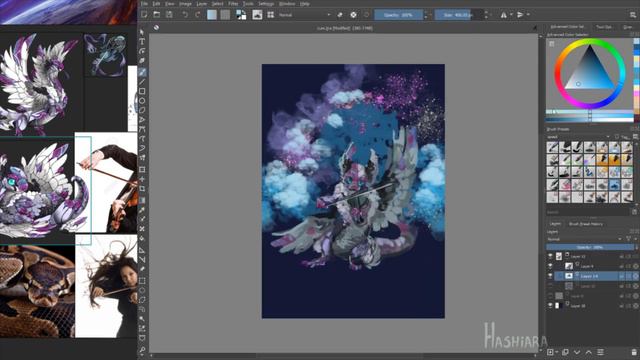Open layer properties from Layers footer
This screenshot has height=360, width=640.
point(600,352)
